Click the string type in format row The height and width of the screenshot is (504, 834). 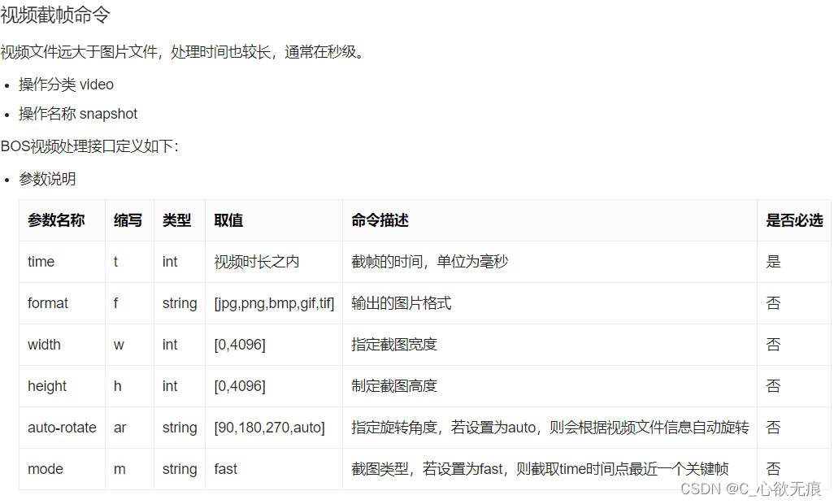click(180, 303)
